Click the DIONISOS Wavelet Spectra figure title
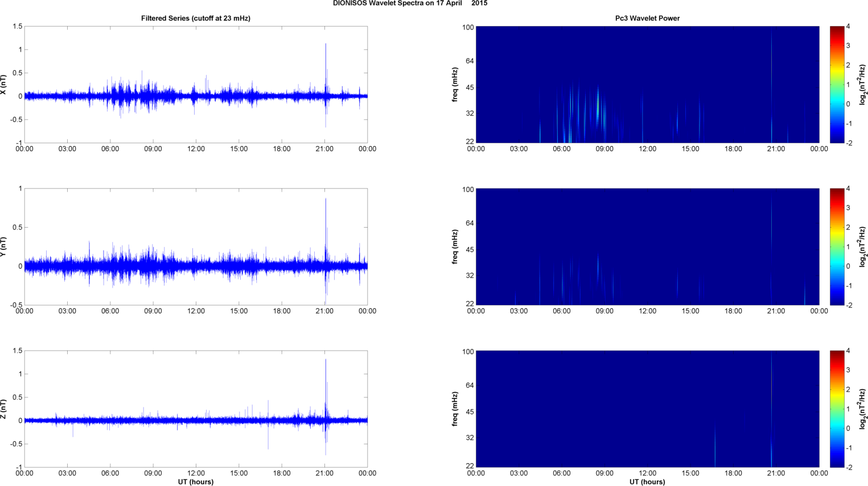Viewport: 868px width, 486px height. point(410,3)
